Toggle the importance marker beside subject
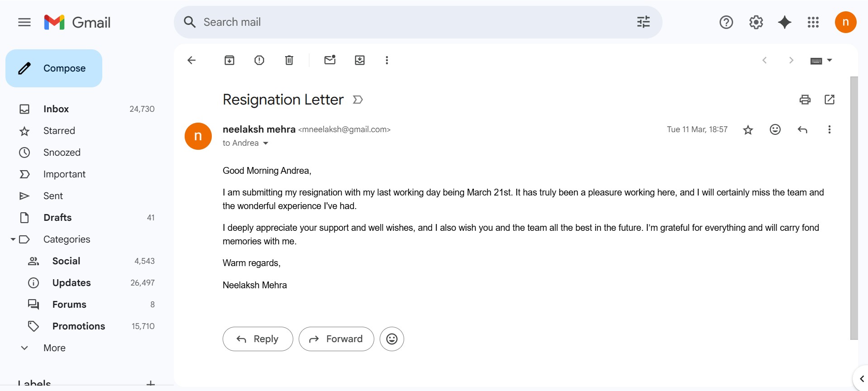Image resolution: width=868 pixels, height=391 pixels. pos(358,100)
